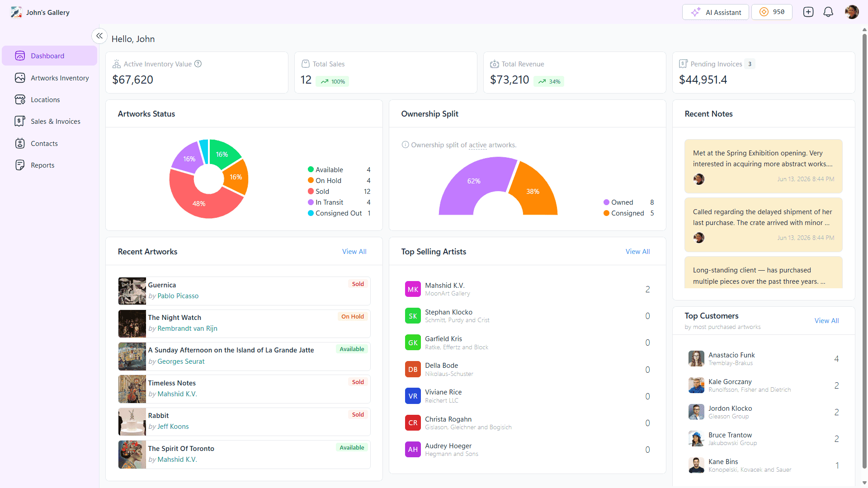Click the Total Revenue icon

coord(495,64)
